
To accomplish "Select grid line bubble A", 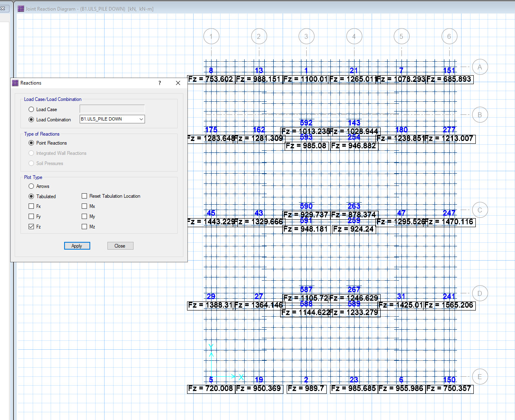I will point(479,67).
